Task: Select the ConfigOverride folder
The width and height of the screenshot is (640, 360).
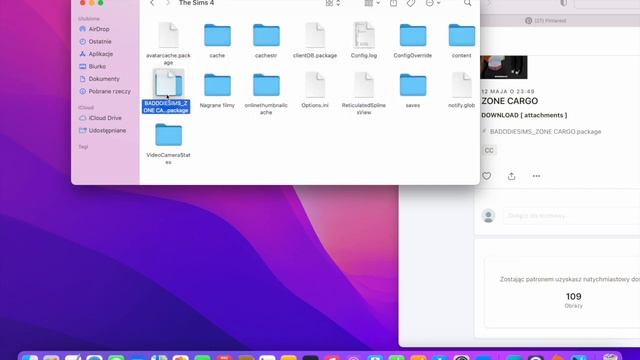Action: (x=413, y=40)
